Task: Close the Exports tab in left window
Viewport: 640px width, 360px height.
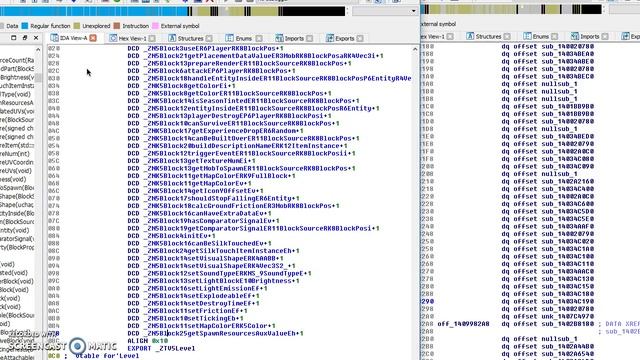Action: 360,38
